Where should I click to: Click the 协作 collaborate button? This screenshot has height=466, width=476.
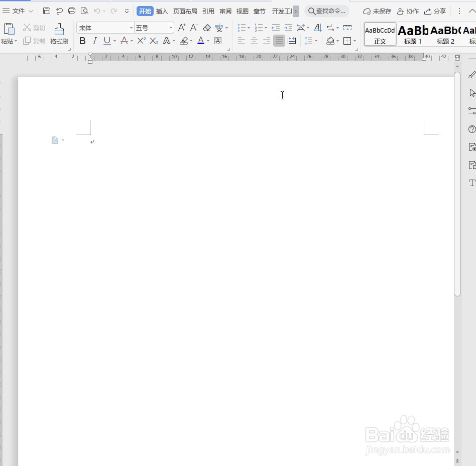click(408, 11)
